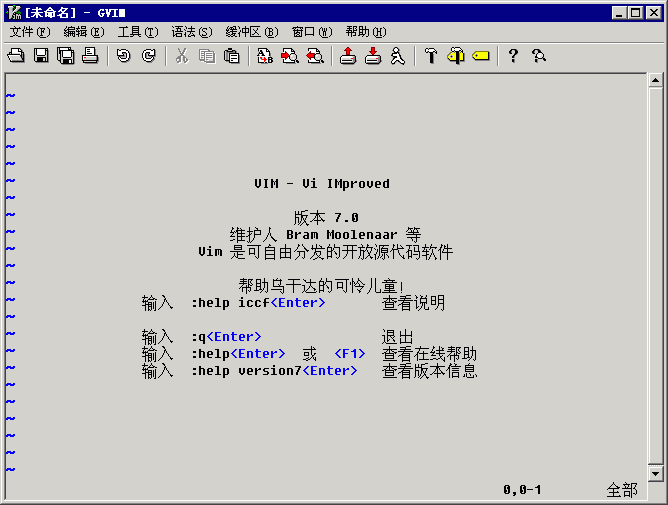
Task: Open the 帮助(H) menu
Action: tap(366, 32)
